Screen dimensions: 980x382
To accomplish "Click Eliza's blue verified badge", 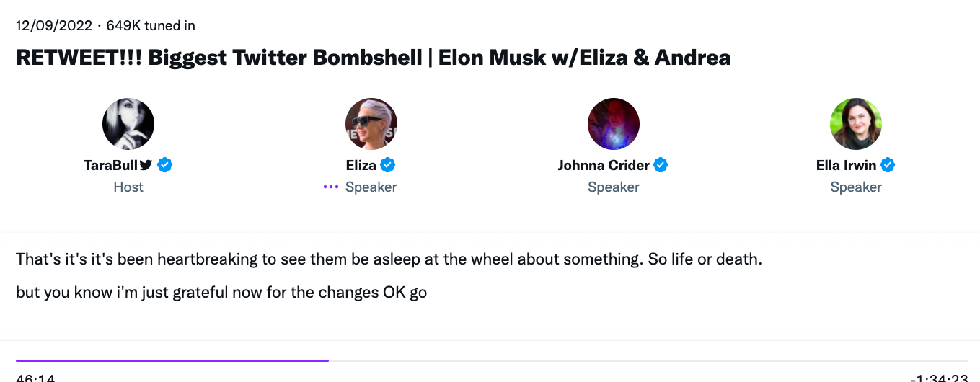I will point(388,165).
